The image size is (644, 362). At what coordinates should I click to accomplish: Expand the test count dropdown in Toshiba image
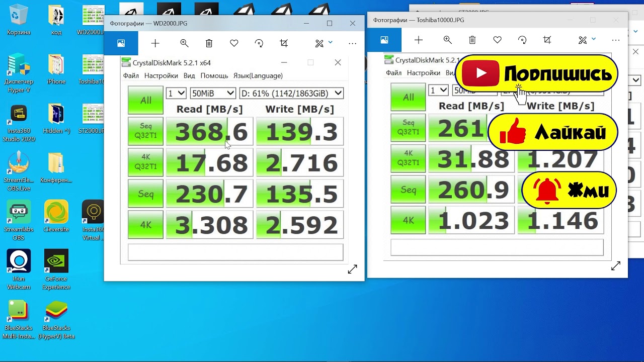[x=438, y=90]
